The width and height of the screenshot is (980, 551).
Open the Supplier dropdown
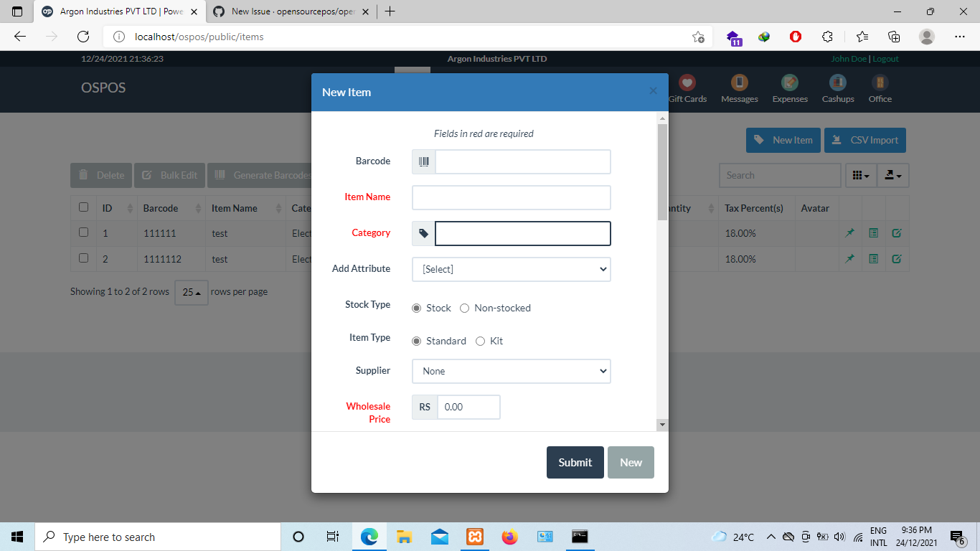(511, 371)
